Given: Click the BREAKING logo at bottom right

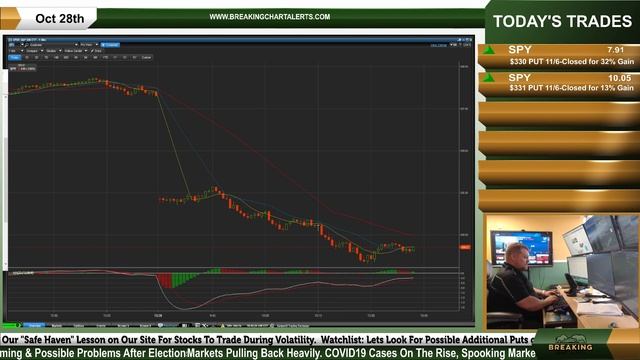Looking at the screenshot, I should [571, 344].
